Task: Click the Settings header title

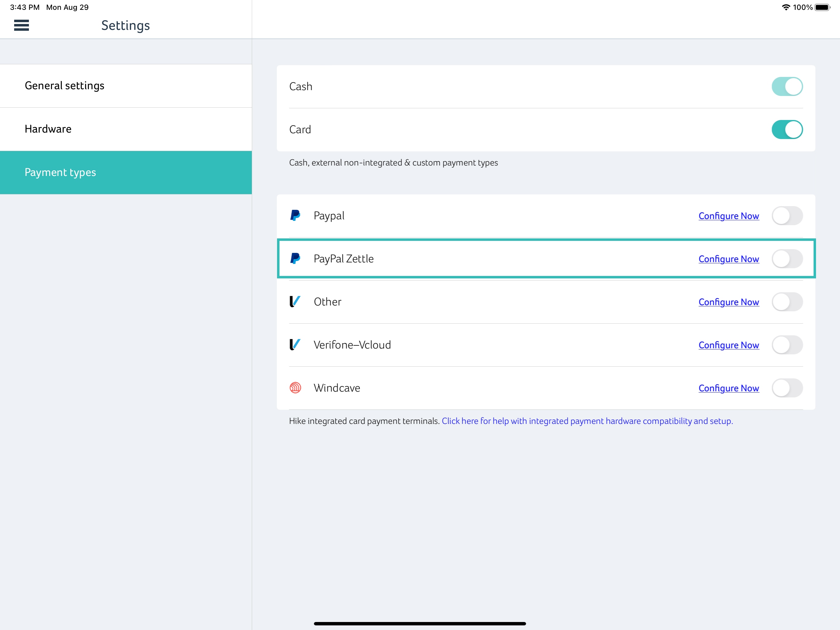Action: coord(125,26)
